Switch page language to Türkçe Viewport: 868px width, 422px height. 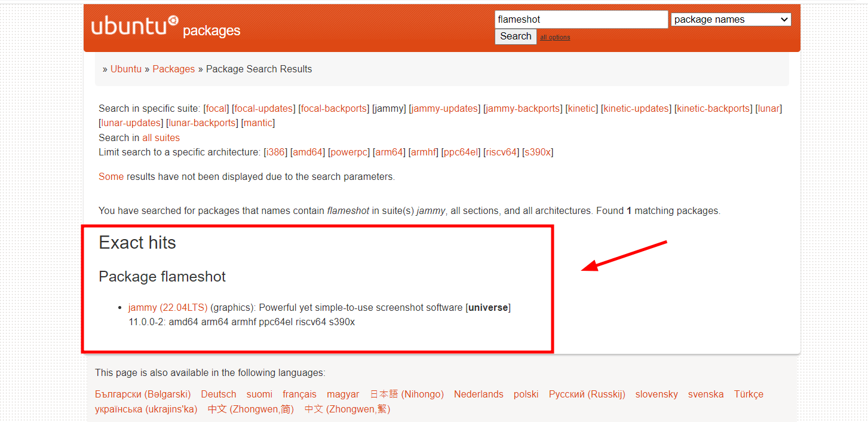click(x=749, y=394)
